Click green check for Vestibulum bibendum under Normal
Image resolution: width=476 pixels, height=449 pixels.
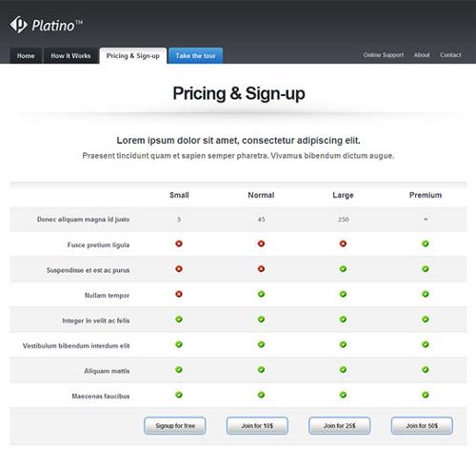pos(261,344)
